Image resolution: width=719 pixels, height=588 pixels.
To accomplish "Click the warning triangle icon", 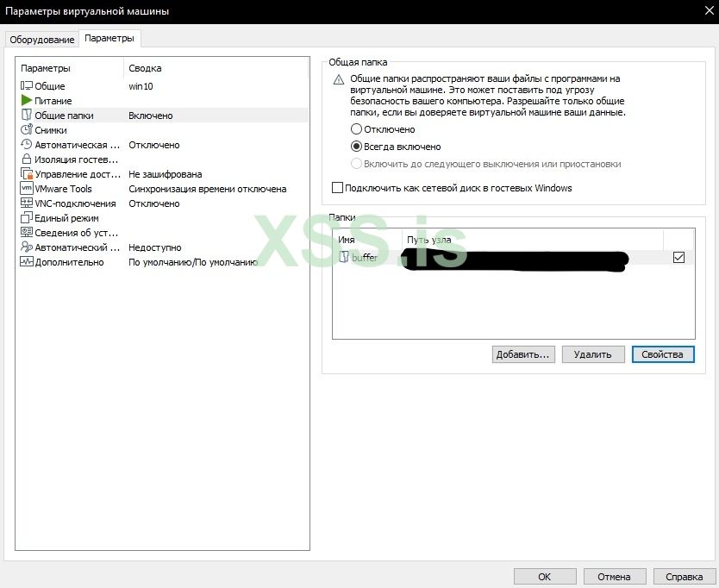I will [x=339, y=80].
